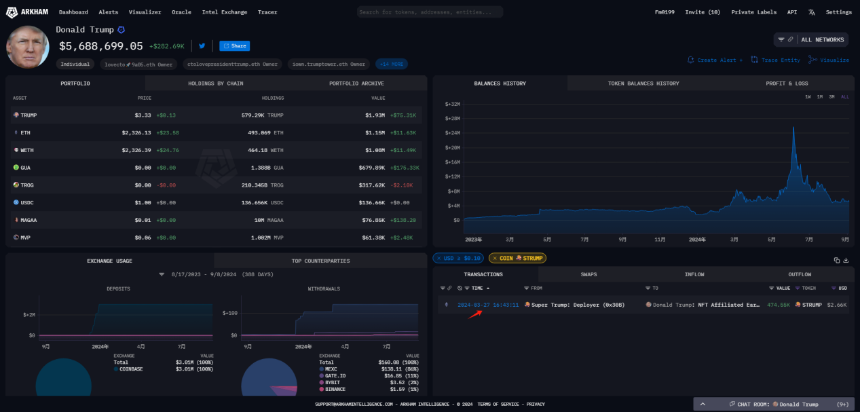
Task: Open Private Labels in header
Action: point(754,12)
